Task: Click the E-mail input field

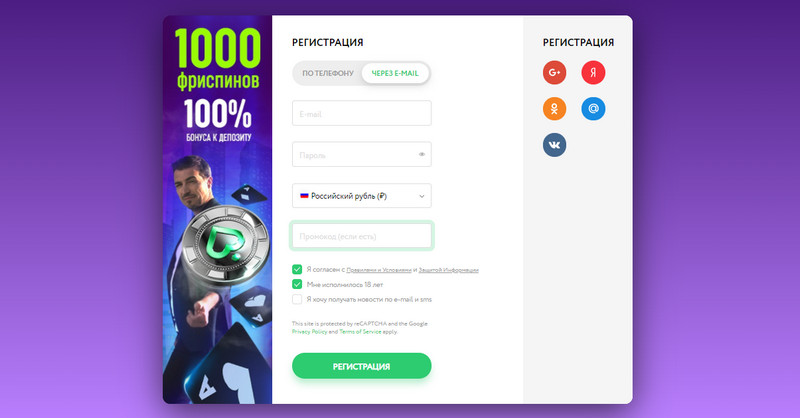Action: (x=361, y=113)
